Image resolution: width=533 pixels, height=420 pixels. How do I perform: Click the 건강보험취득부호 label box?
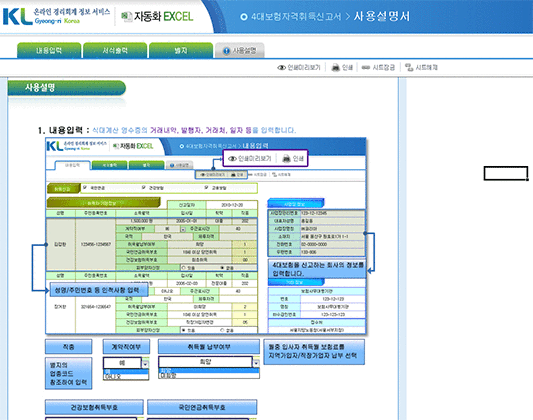94,407
